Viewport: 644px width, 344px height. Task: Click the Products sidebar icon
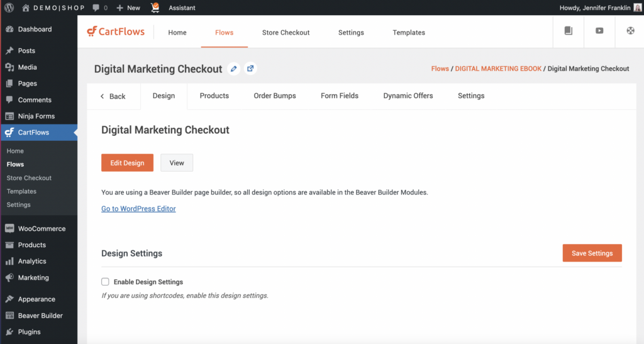coord(9,245)
